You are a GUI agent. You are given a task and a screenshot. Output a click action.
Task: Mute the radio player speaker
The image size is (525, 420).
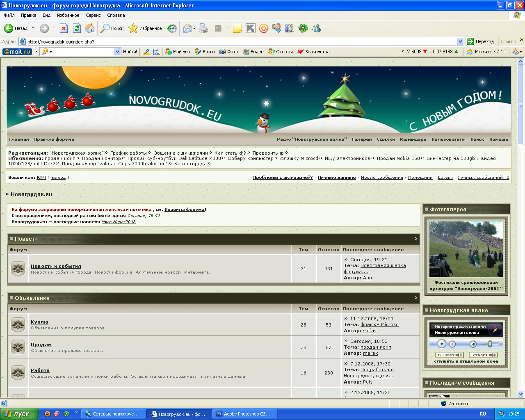coord(473,344)
